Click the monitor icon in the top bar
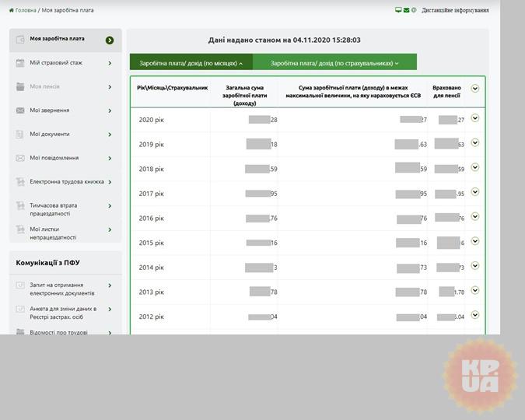Screen dimensions: 525x420 [x=398, y=10]
